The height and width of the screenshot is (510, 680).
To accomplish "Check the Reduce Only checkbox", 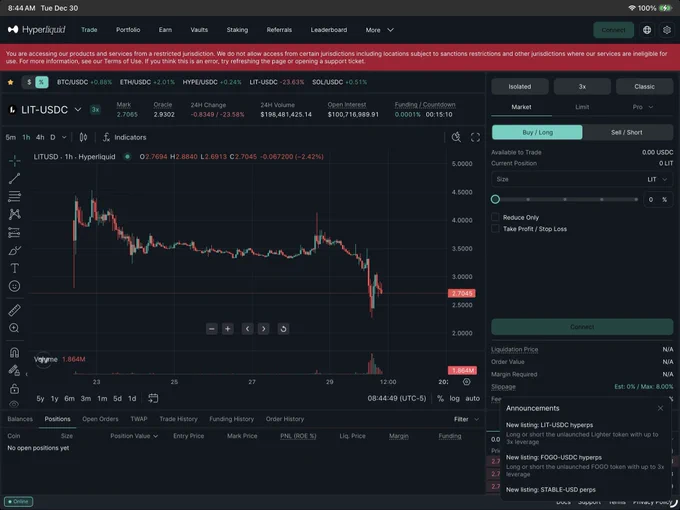I will coord(495,217).
